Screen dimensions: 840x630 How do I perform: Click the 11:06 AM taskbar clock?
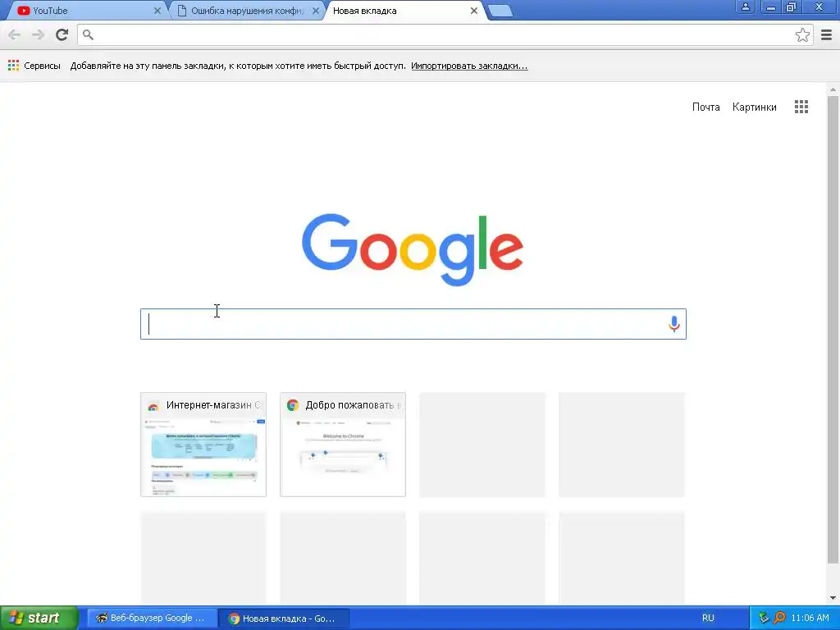click(x=810, y=618)
